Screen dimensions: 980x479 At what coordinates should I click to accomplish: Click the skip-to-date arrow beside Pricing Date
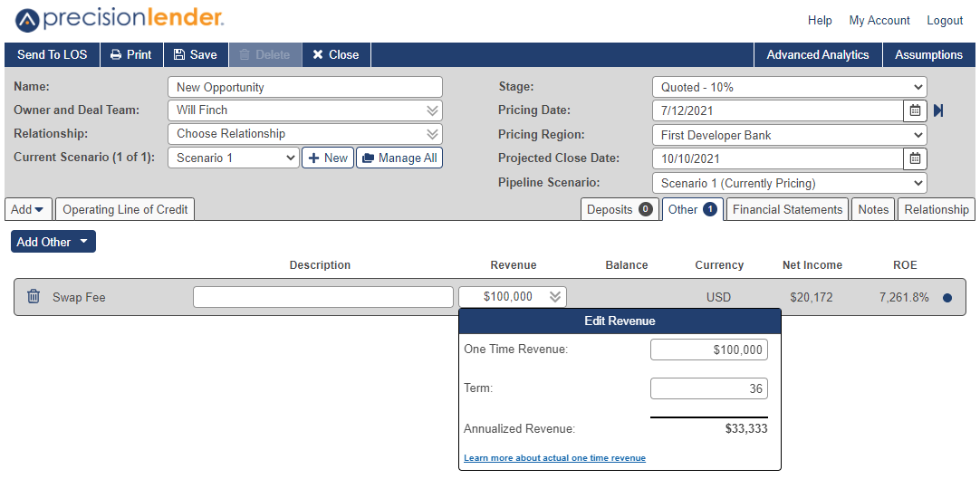point(938,110)
